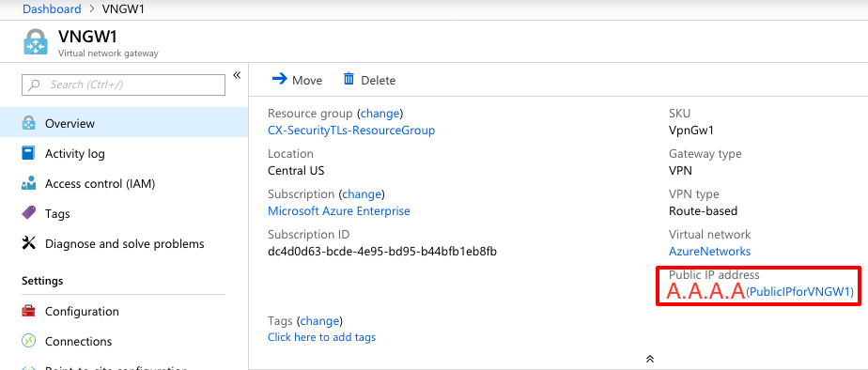Click the VpnGw1 SKU value
Viewport: 868px width, 370px height.
pyautogui.click(x=692, y=131)
